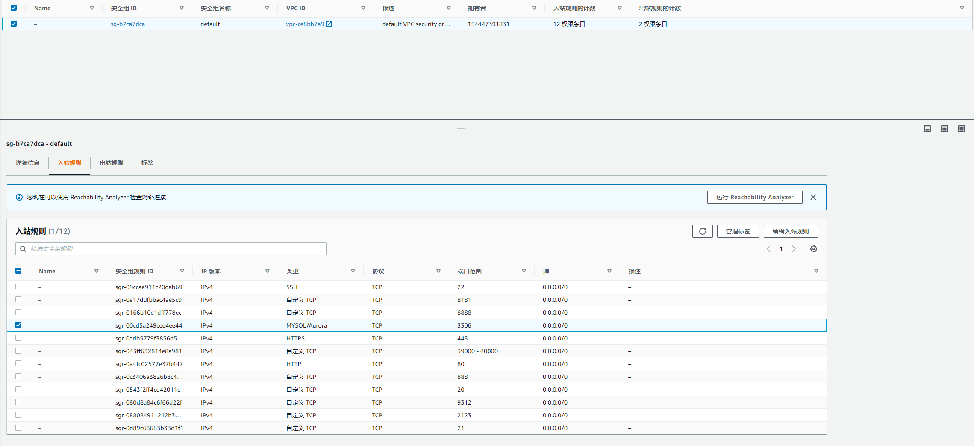Go to next page of inbound rules

pos(794,249)
